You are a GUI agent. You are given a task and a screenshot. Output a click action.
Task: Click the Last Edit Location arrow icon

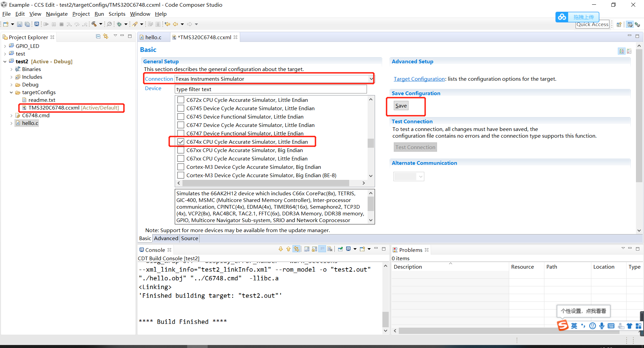click(167, 24)
